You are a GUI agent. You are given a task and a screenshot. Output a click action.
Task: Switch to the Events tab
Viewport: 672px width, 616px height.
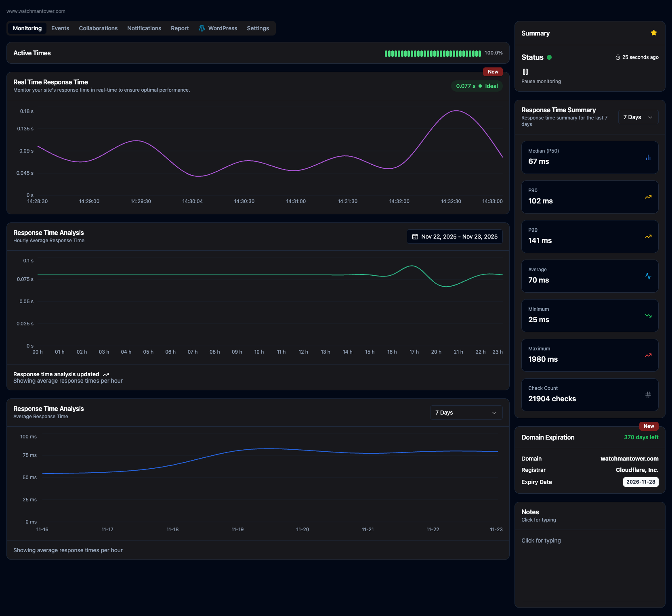point(60,28)
